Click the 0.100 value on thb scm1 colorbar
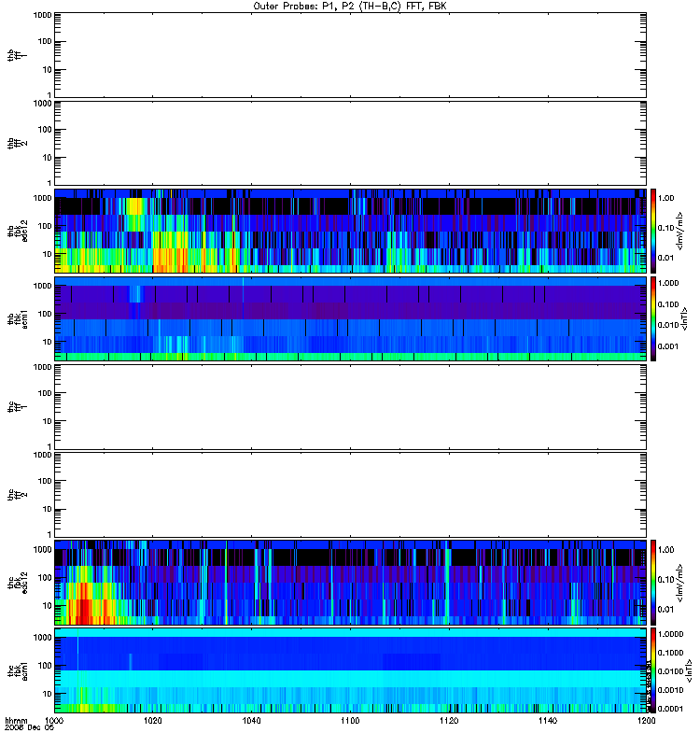 click(x=668, y=304)
